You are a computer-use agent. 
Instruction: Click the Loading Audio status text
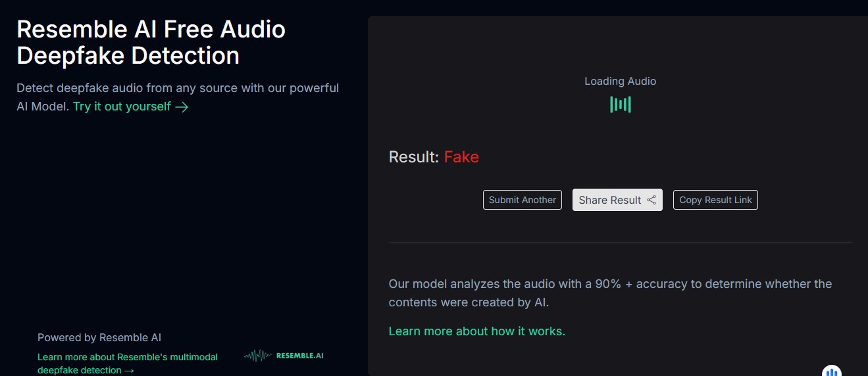coord(620,82)
